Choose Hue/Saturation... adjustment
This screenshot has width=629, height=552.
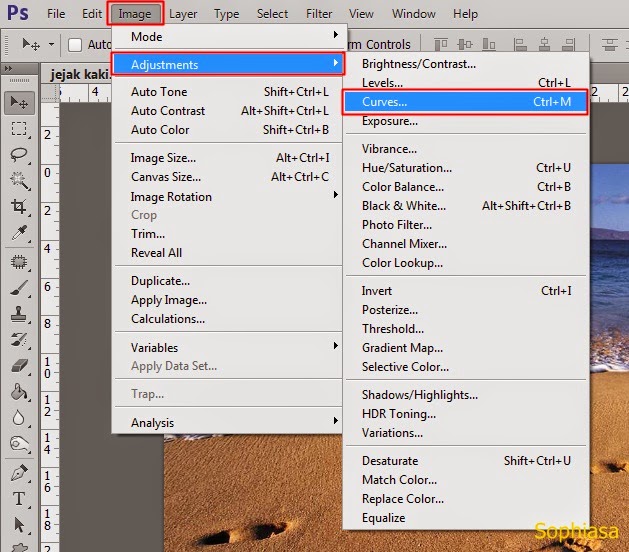(x=465, y=168)
